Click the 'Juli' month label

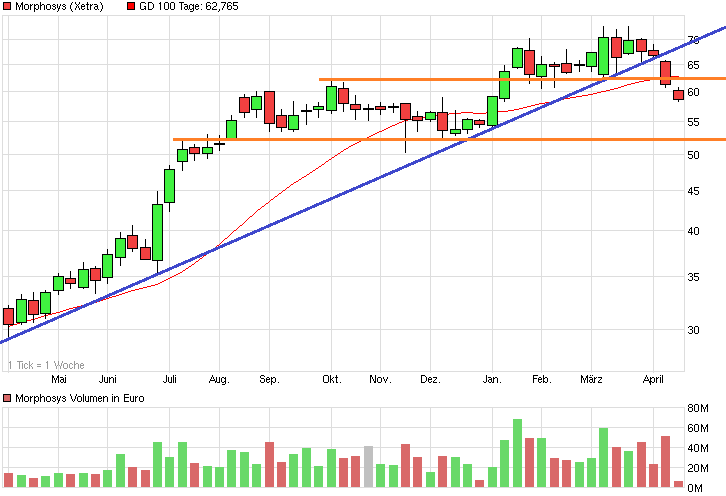[x=169, y=379]
